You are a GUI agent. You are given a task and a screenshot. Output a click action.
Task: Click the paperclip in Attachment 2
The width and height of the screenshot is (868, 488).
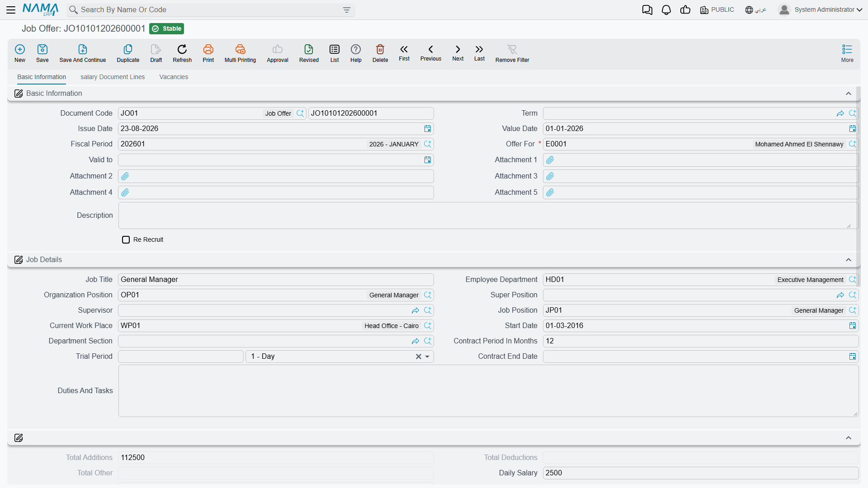pos(125,176)
